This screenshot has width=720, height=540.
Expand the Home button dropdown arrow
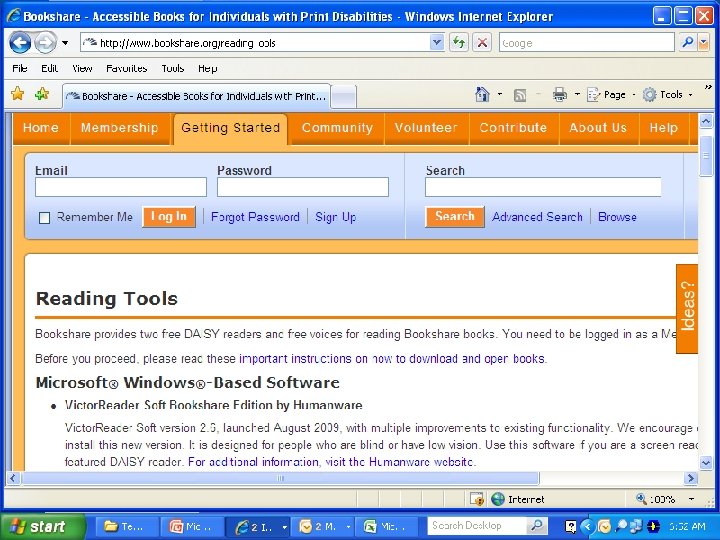click(500, 95)
